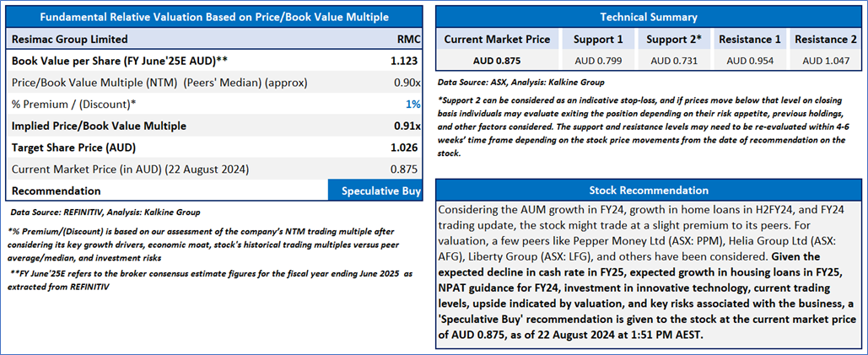Click the 'Support 2*' column header
Screen dimensions: 868x355
(672, 39)
